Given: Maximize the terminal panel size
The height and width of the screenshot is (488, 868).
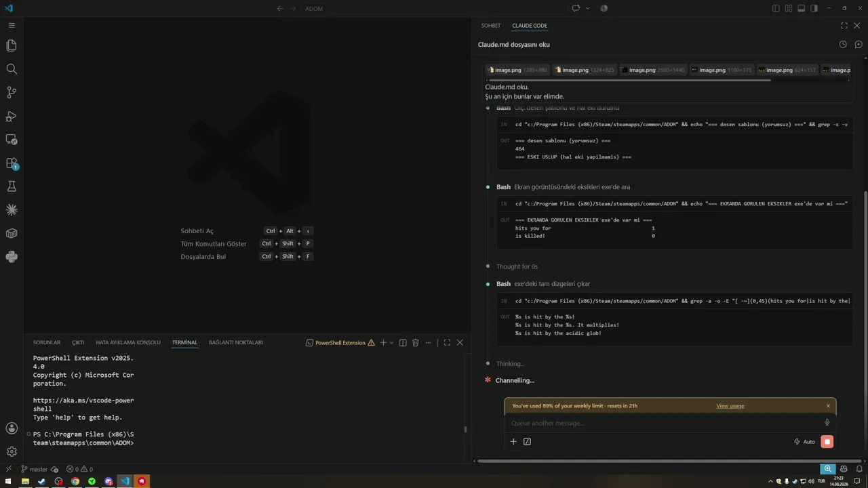Looking at the screenshot, I should (447, 343).
